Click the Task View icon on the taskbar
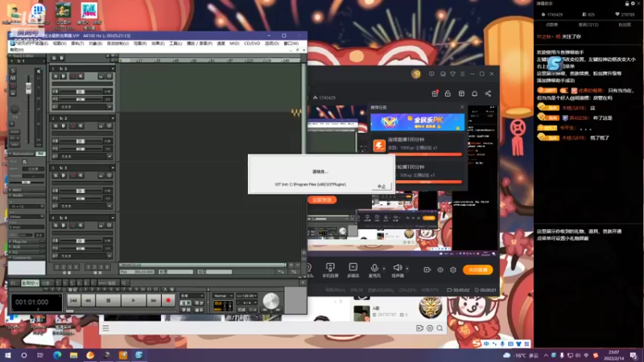The image size is (644, 362). 39,355
